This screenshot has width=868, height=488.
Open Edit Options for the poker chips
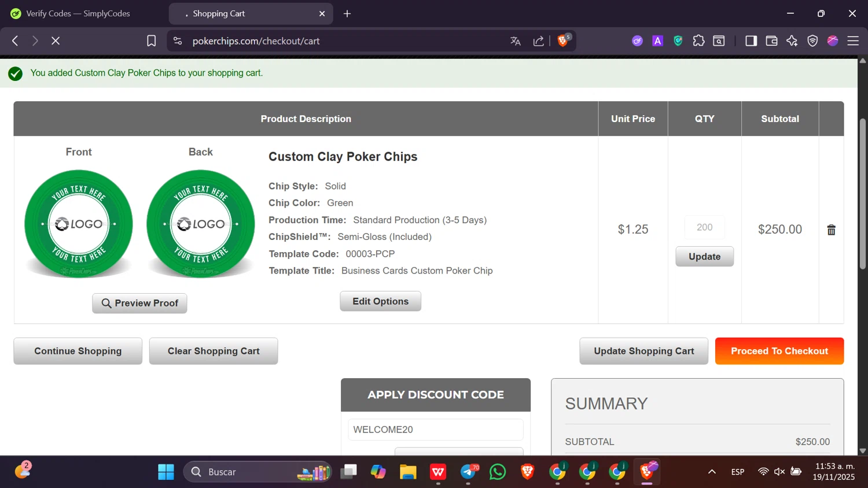380,301
